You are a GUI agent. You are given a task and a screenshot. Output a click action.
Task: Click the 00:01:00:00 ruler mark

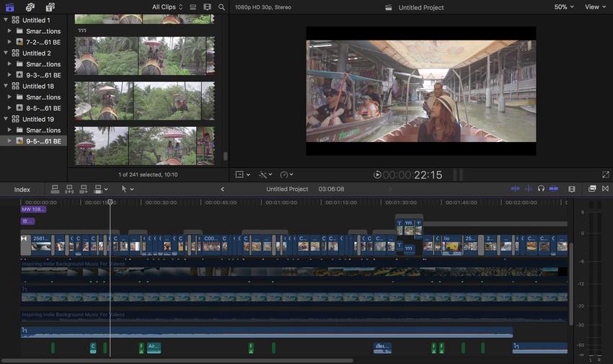(x=281, y=203)
